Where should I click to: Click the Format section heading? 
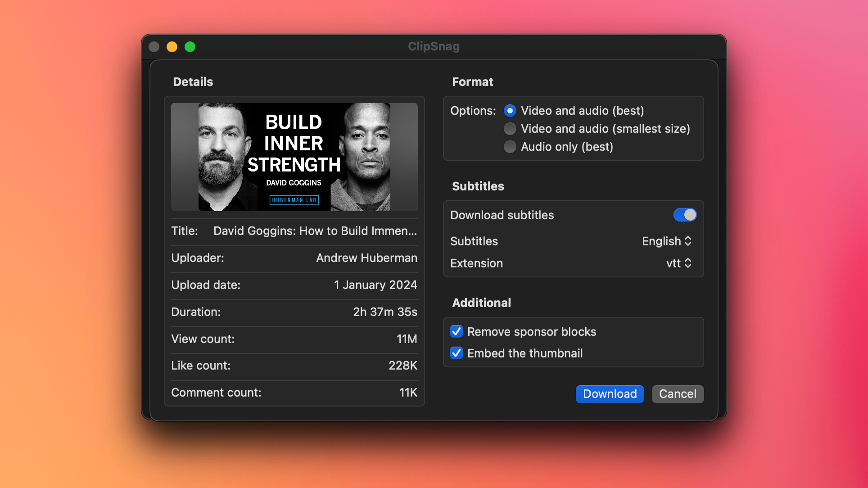click(473, 82)
